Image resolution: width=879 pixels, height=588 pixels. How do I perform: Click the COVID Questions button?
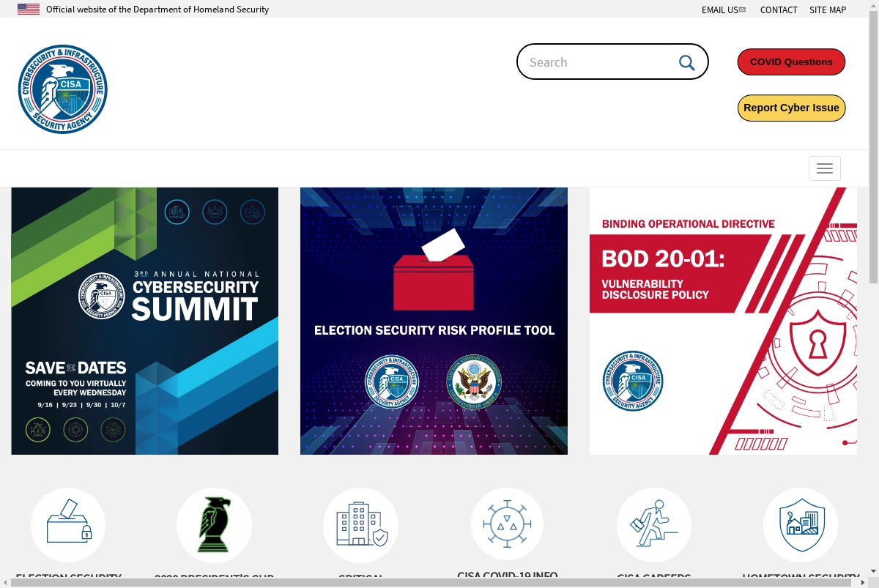791,62
